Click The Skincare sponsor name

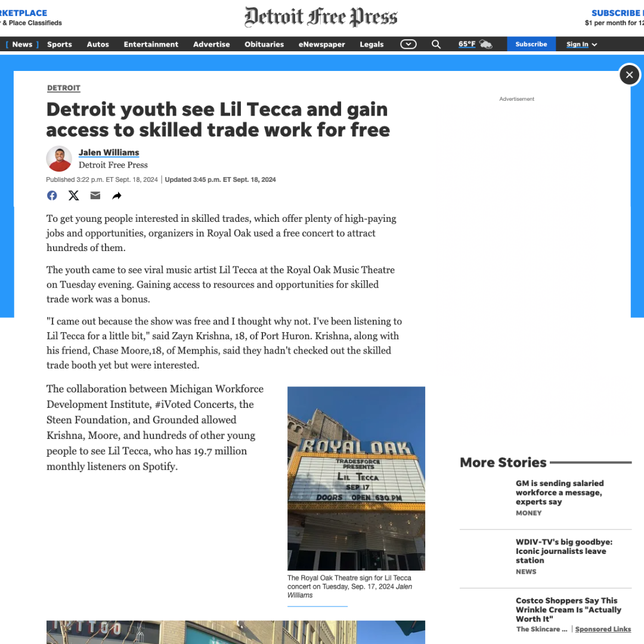(x=541, y=629)
